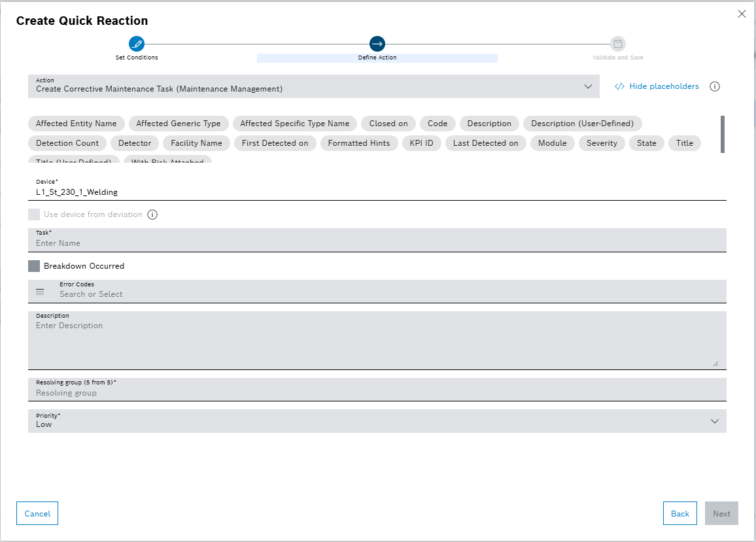Uncheck the Breakdown Occurred checkbox
Image resolution: width=756 pixels, height=542 pixels.
pos(34,265)
